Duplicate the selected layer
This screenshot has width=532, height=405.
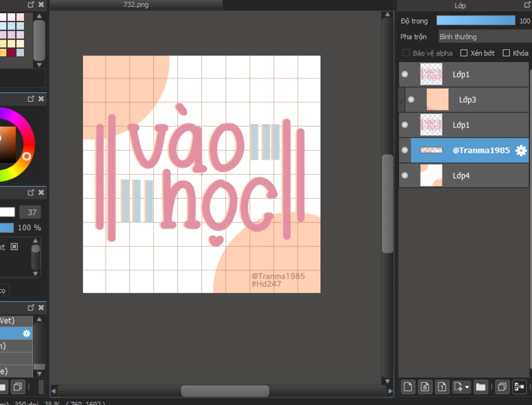502,387
